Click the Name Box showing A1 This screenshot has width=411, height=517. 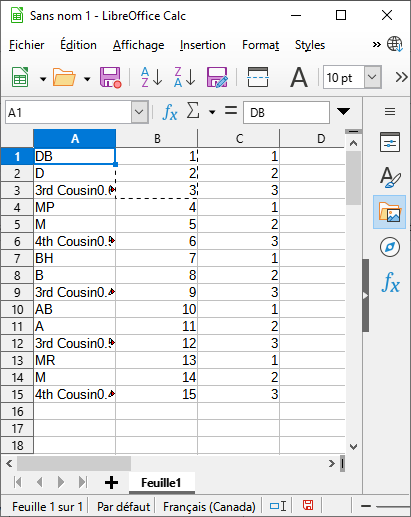coord(68,113)
